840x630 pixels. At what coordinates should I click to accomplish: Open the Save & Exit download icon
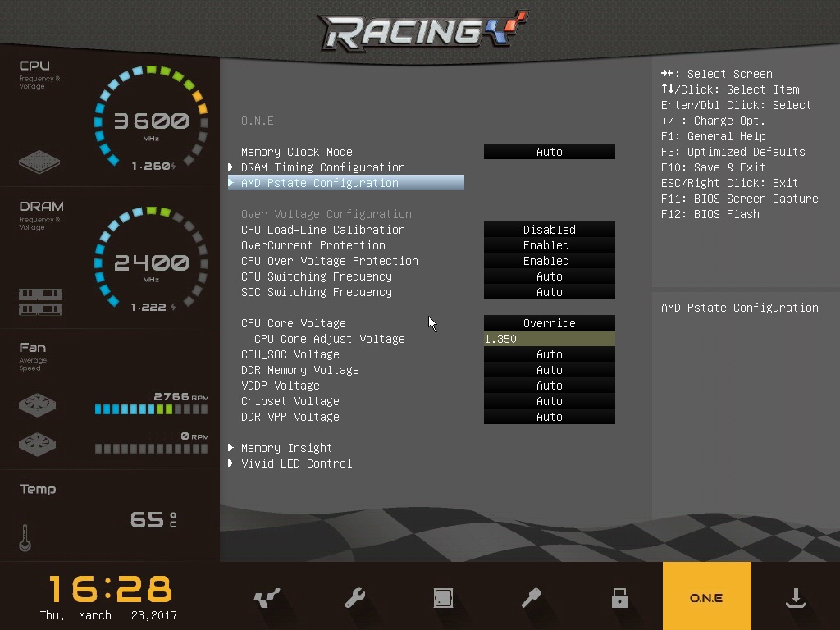click(x=795, y=598)
